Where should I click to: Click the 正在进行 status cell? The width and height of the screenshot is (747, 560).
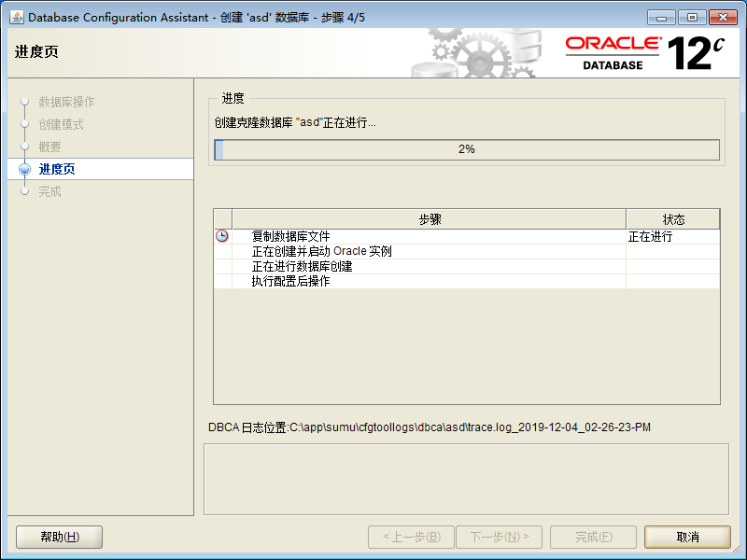click(672, 236)
